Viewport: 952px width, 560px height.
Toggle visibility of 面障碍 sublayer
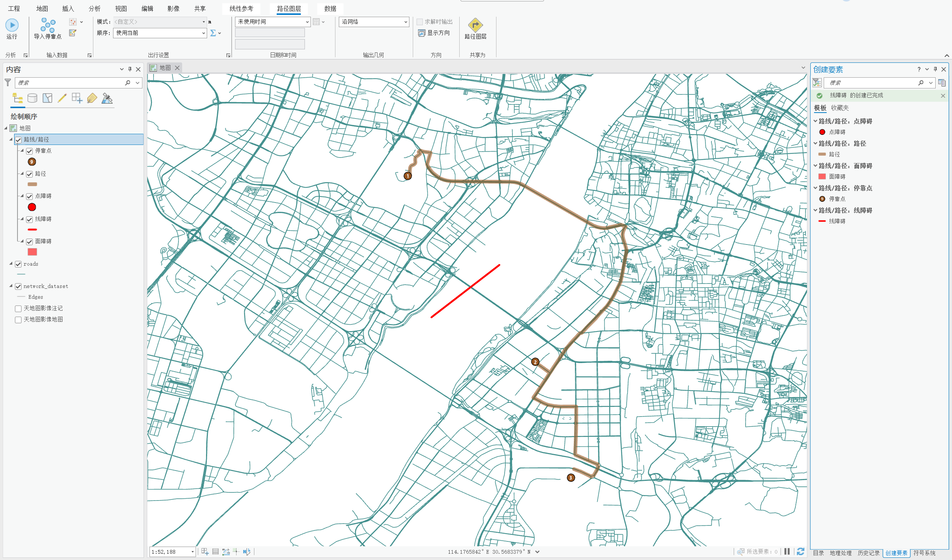(29, 241)
